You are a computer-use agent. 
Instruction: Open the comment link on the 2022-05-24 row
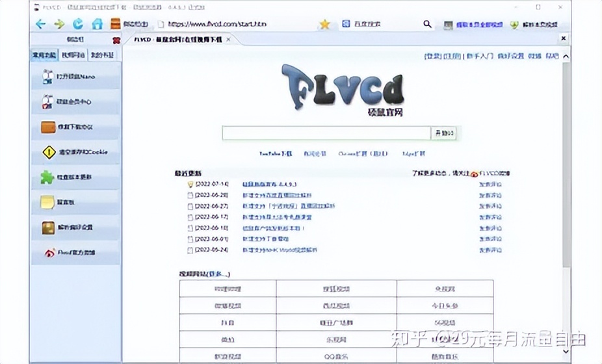click(490, 250)
